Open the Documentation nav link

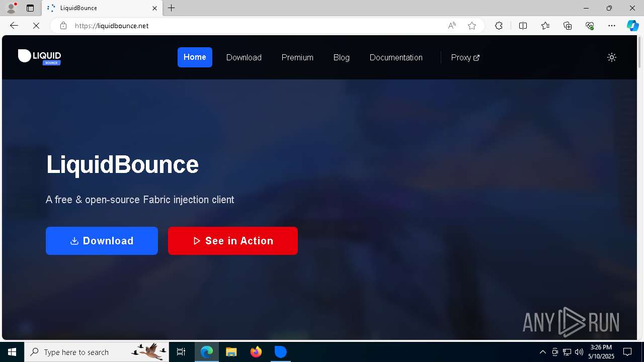(396, 57)
